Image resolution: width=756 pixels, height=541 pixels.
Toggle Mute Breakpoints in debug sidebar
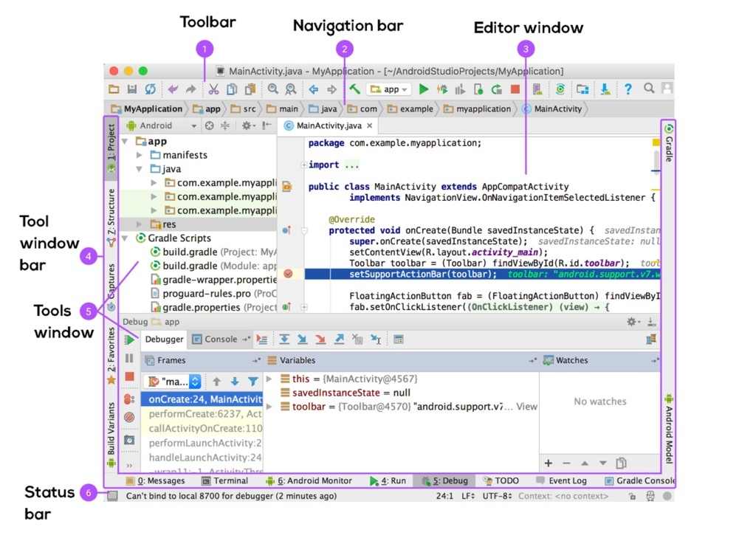click(129, 418)
